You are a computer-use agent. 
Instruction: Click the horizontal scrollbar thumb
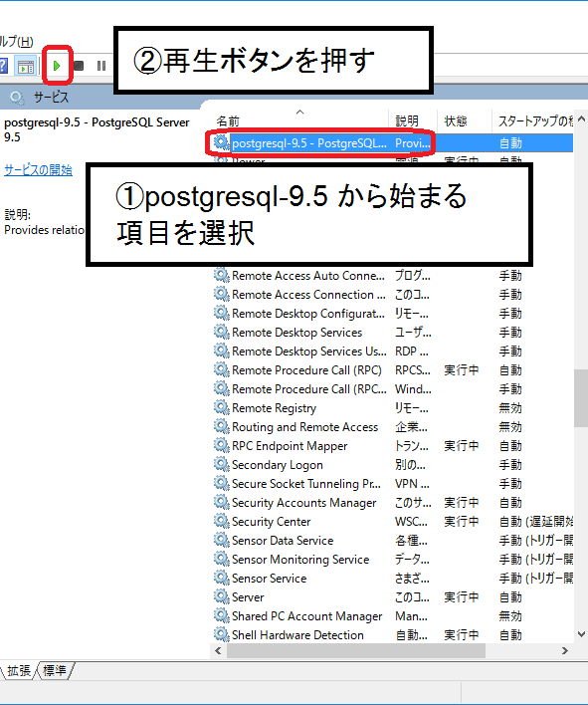356,650
